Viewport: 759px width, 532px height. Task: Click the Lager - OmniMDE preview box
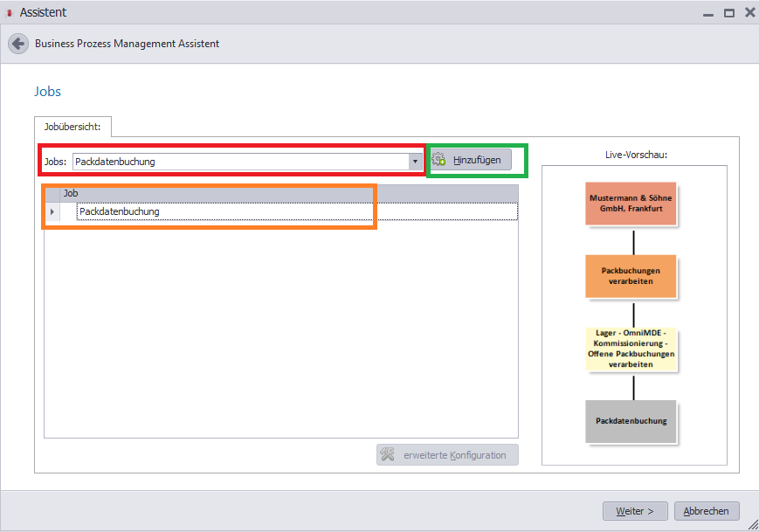[631, 349]
